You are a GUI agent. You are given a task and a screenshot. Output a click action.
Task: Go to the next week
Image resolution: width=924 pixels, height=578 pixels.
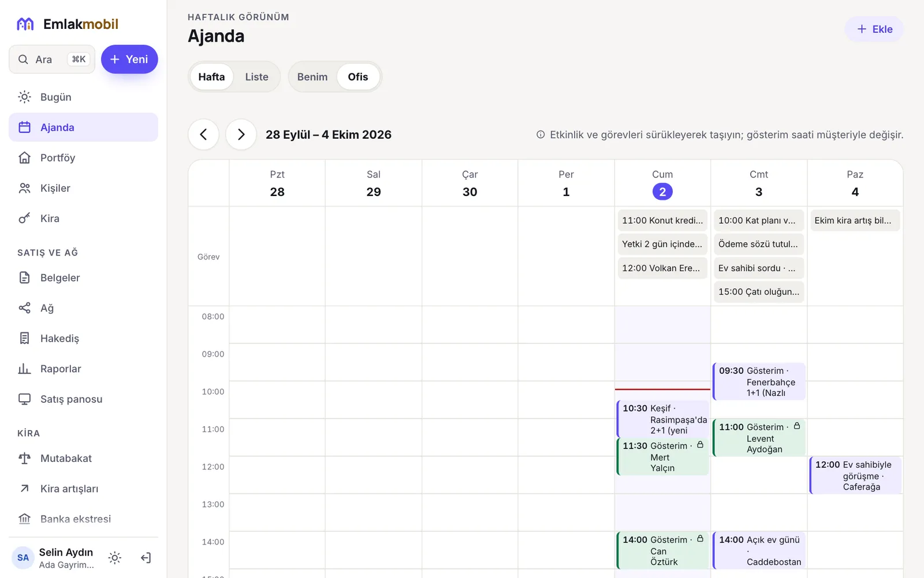coord(241,135)
